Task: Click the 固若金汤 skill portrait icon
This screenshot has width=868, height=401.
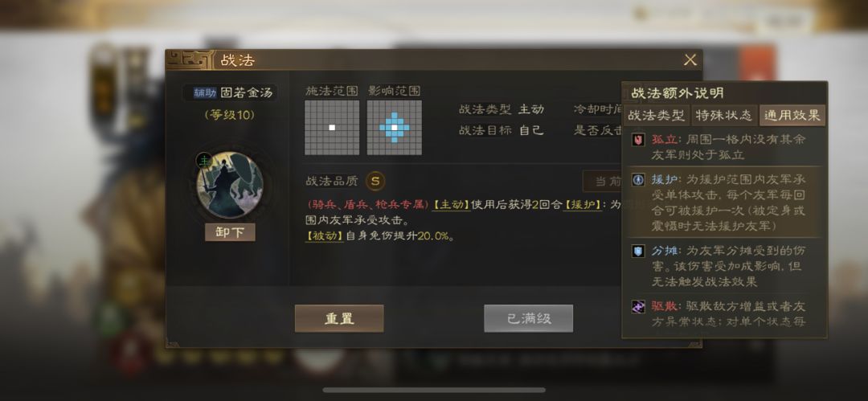Action: pos(230,186)
